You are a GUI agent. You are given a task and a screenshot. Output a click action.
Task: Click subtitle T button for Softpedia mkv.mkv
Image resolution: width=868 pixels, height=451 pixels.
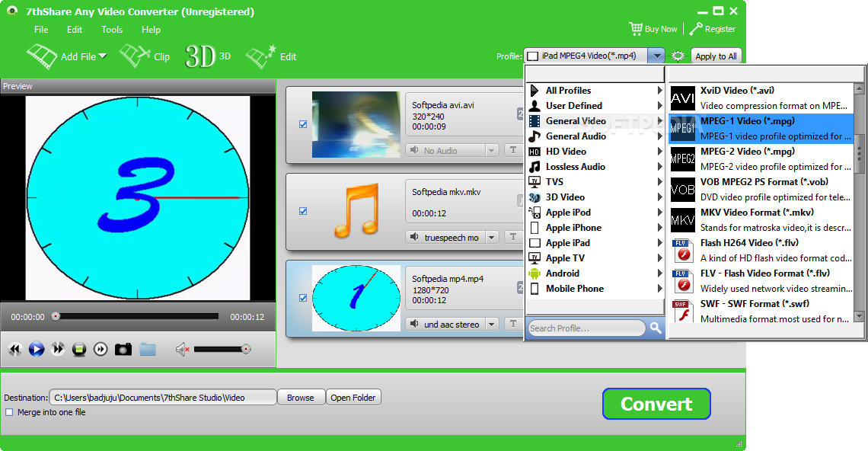coord(513,237)
